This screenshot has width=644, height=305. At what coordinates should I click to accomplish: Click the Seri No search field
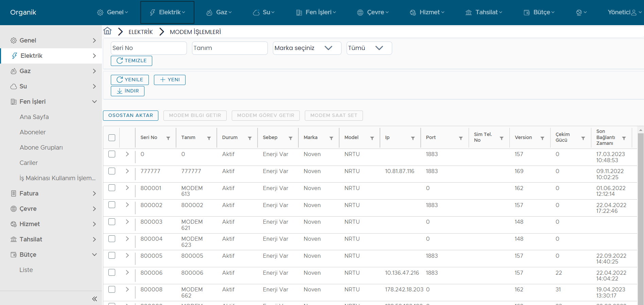click(149, 48)
